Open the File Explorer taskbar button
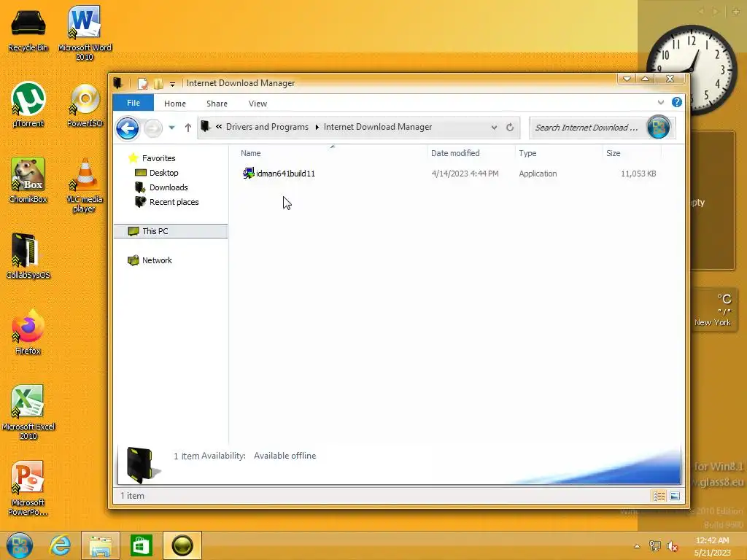Viewport: 747px width, 560px height. tap(101, 545)
